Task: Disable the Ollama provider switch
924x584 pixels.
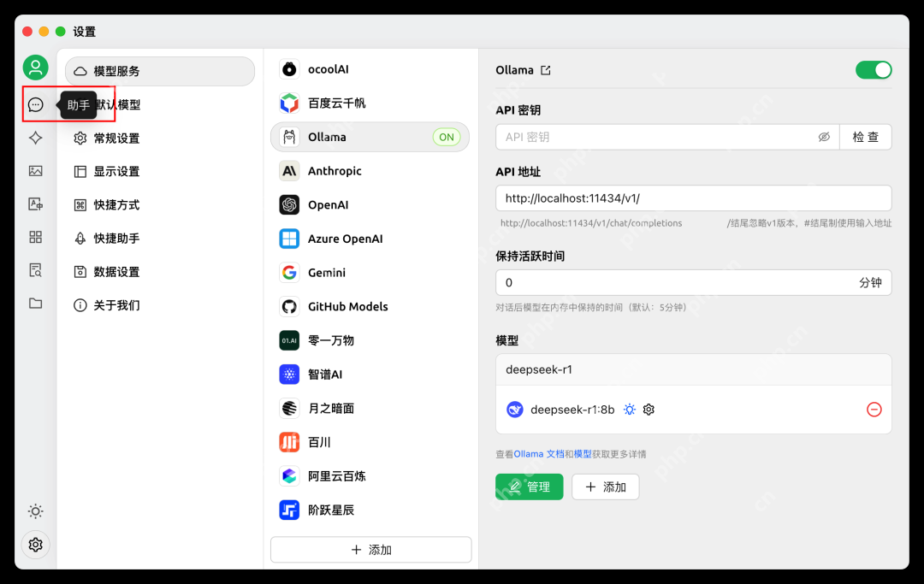Action: (x=874, y=70)
